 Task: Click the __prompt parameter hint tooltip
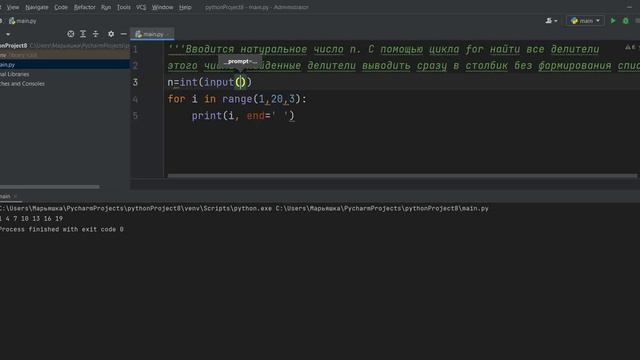click(x=240, y=61)
